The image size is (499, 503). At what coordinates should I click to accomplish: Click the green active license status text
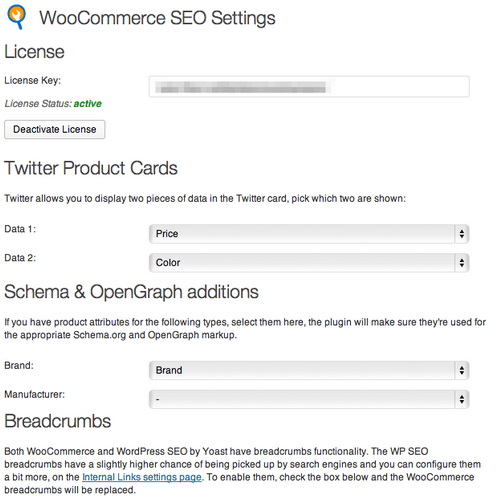tap(88, 104)
